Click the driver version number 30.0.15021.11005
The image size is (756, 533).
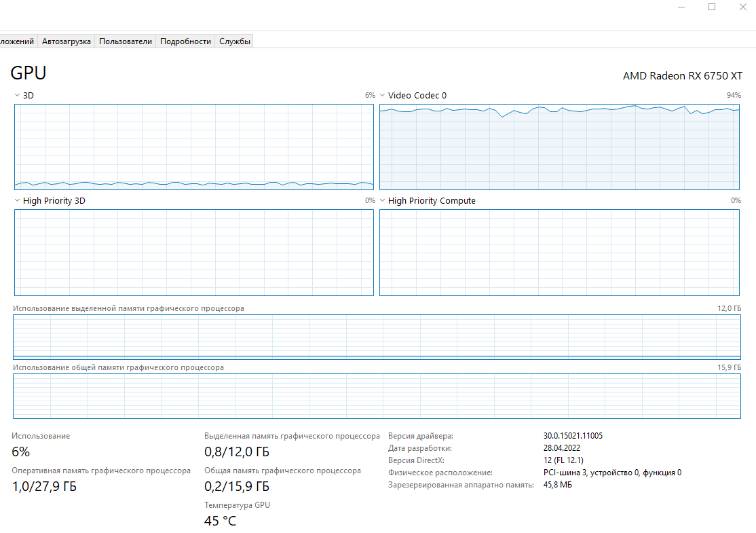pyautogui.click(x=573, y=436)
